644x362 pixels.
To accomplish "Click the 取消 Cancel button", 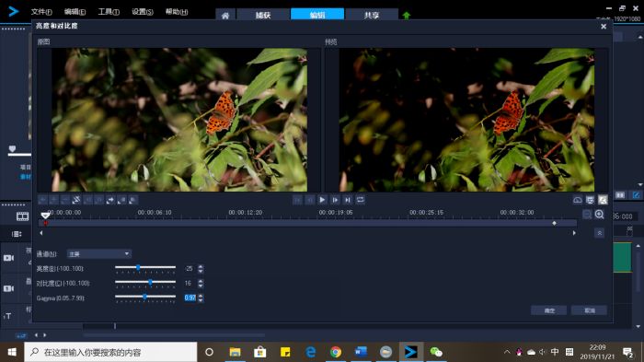I will tap(590, 310).
